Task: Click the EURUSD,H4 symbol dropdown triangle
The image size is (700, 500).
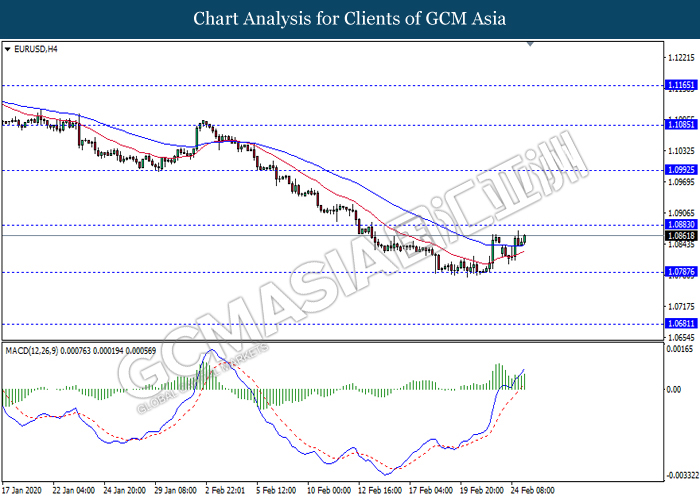Action: 7,48
